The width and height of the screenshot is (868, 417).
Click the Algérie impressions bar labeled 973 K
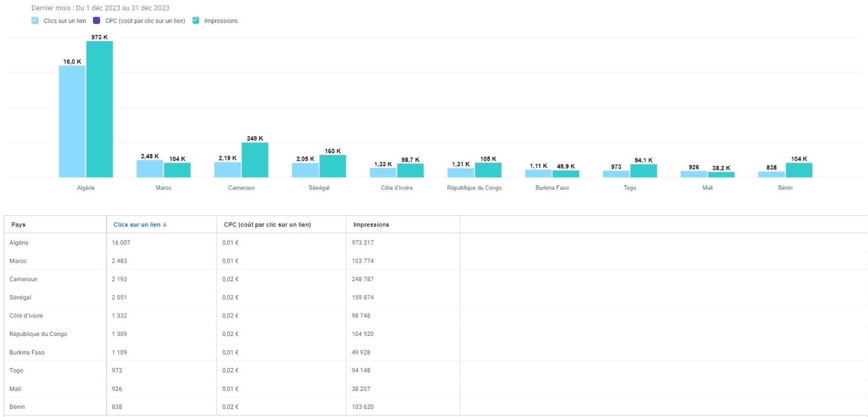pyautogui.click(x=100, y=109)
